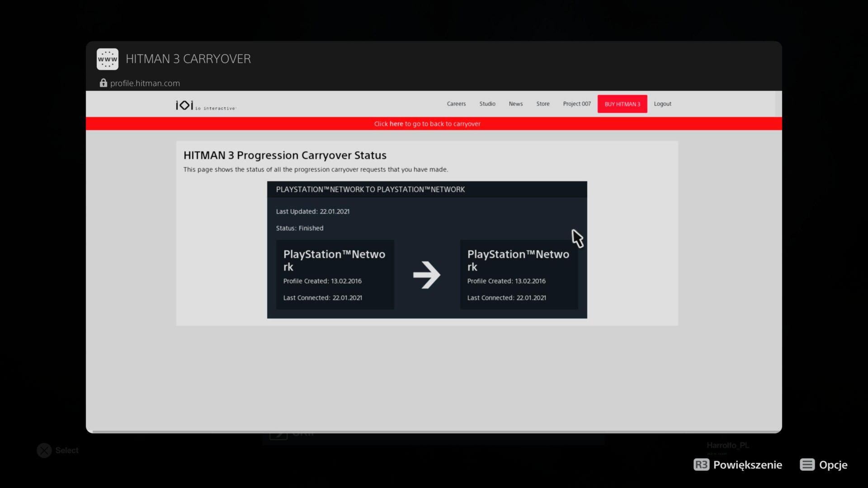Select the source PlayStation Network profile card
The height and width of the screenshot is (488, 868).
pyautogui.click(x=335, y=275)
